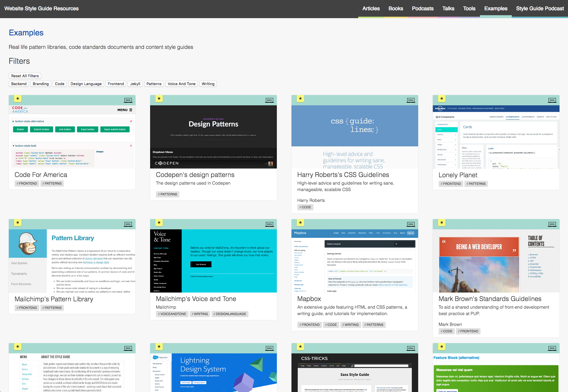Toggle the Patterns filter tag
This screenshot has width=568, height=392.
click(x=154, y=84)
